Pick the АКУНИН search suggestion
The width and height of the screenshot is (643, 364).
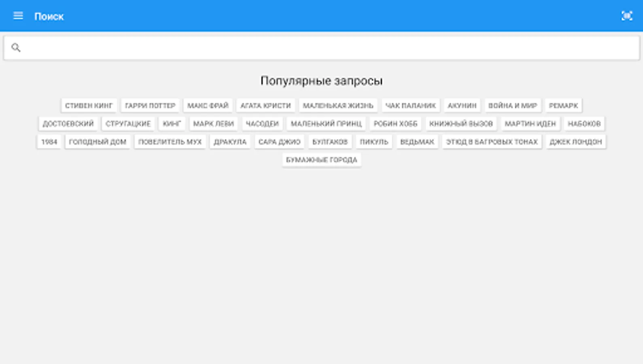[462, 106]
